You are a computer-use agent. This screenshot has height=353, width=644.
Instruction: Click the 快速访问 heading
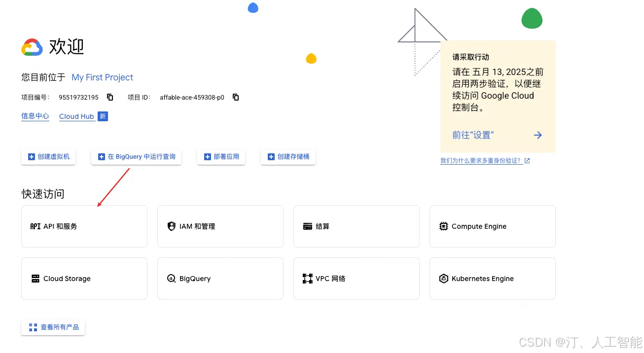point(43,194)
